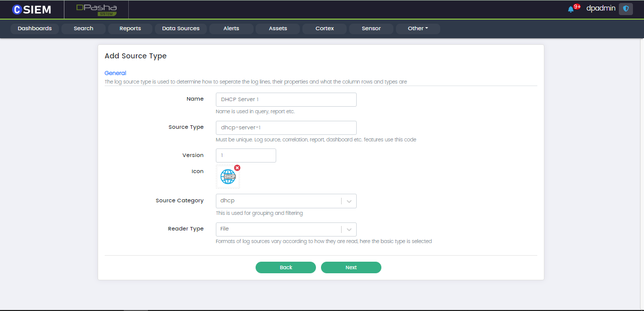This screenshot has height=311, width=644.
Task: Expand the Reader Type dropdown arrow
Action: [x=349, y=229]
